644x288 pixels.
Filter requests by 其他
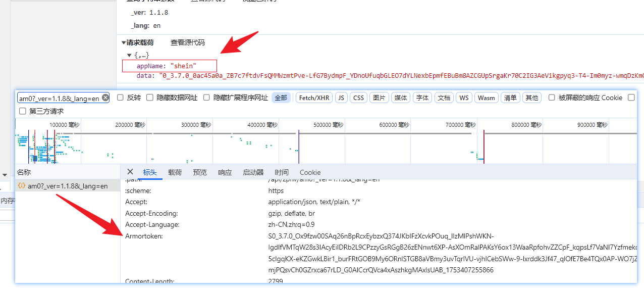coord(532,98)
